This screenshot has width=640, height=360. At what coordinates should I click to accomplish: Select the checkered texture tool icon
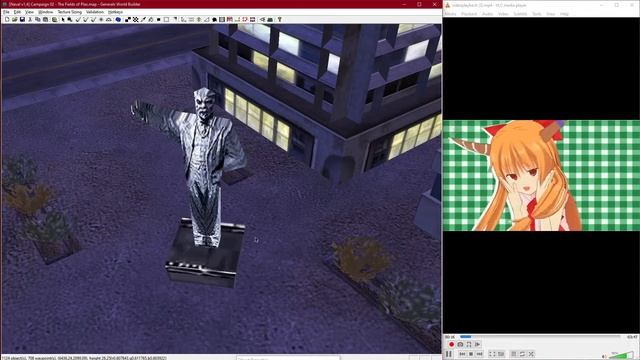tap(135, 19)
